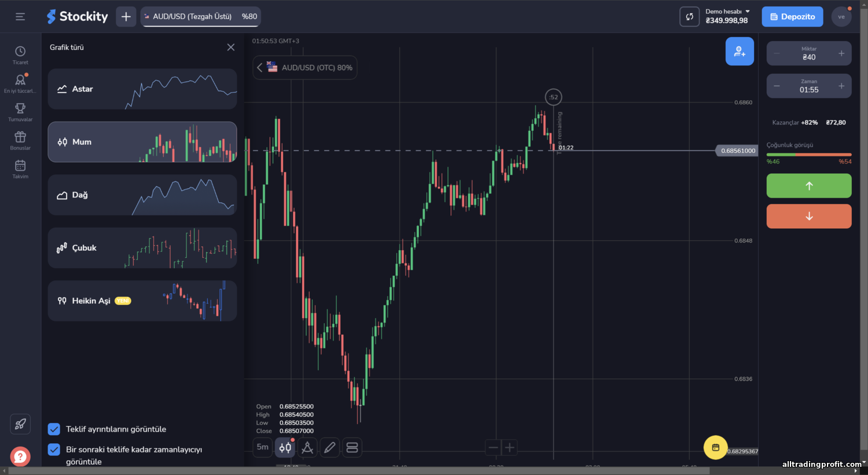The image size is (868, 475).
Task: Click the candlestick chart type toolbar icon
Action: coord(285,447)
